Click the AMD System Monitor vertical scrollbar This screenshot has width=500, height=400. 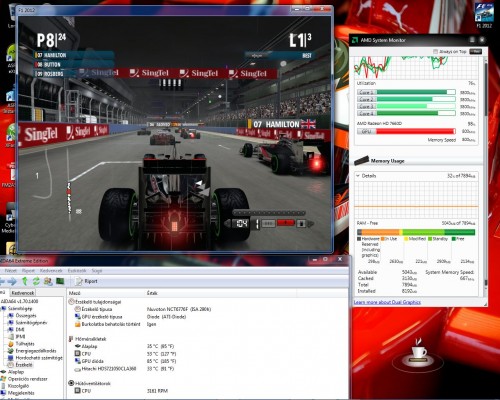click(485, 173)
